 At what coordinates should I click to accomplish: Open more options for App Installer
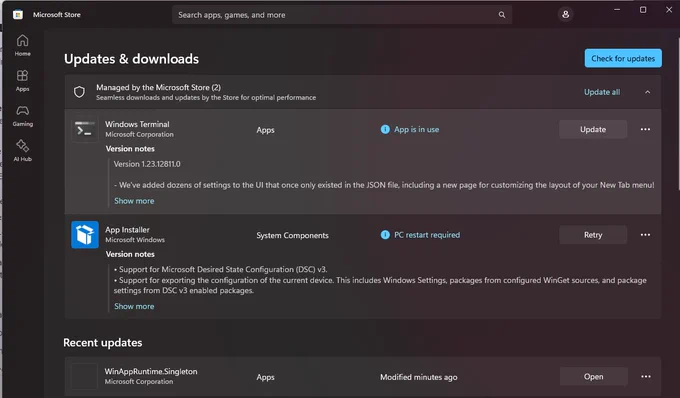(645, 235)
